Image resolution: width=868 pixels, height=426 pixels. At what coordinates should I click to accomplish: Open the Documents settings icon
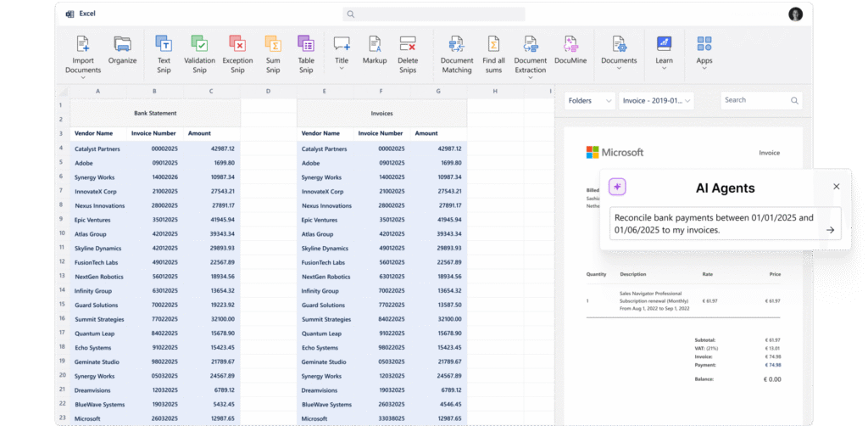pos(619,44)
